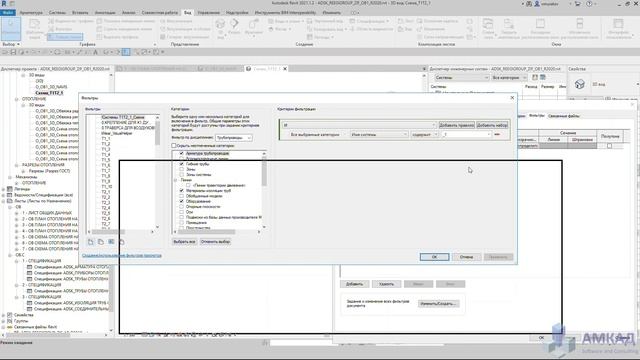Expand the 'Семейства' node in project browser
Viewport: 640px width, 360px height.
[x=4, y=315]
